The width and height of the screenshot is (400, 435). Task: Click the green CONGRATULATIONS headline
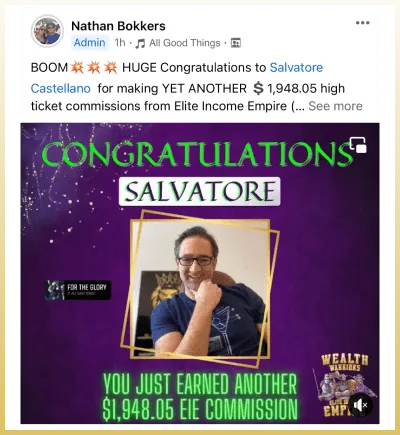pyautogui.click(x=197, y=154)
